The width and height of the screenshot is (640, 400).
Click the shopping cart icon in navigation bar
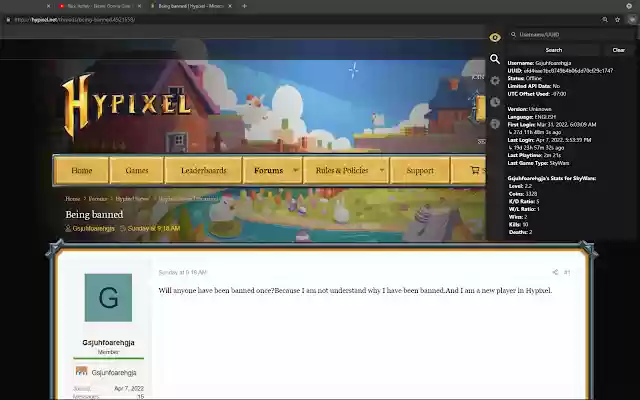click(474, 170)
